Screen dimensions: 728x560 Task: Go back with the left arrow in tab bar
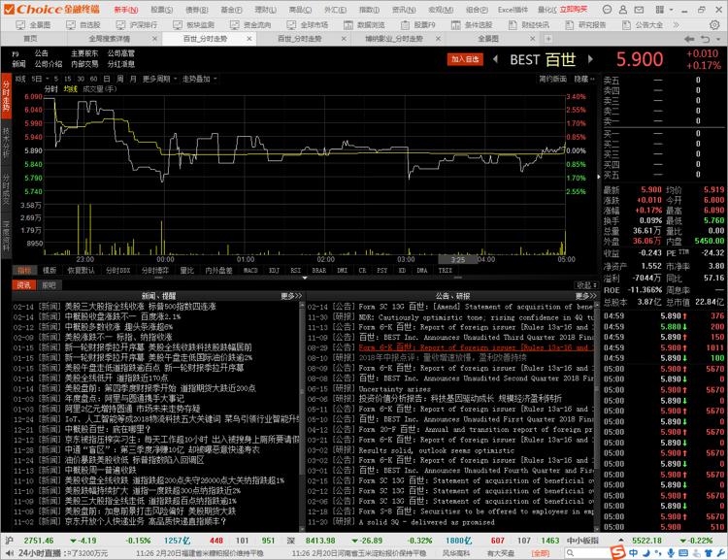tap(689, 39)
